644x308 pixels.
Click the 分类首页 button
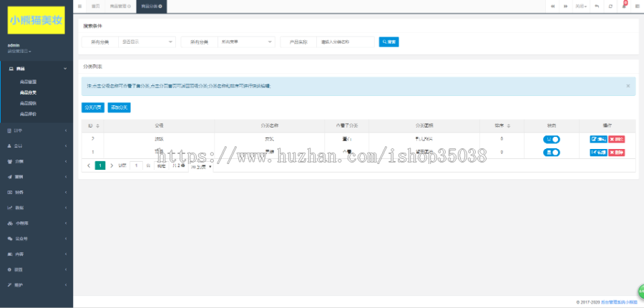coord(93,107)
